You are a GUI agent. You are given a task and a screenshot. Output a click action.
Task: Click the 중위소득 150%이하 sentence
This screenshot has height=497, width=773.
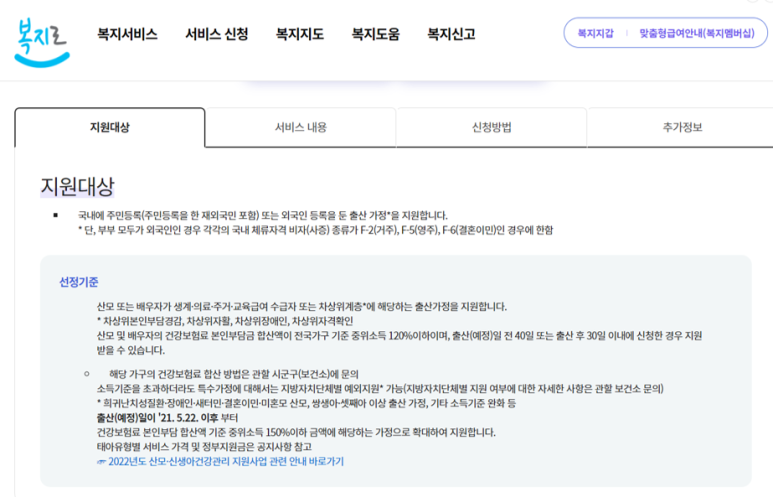[x=296, y=432]
